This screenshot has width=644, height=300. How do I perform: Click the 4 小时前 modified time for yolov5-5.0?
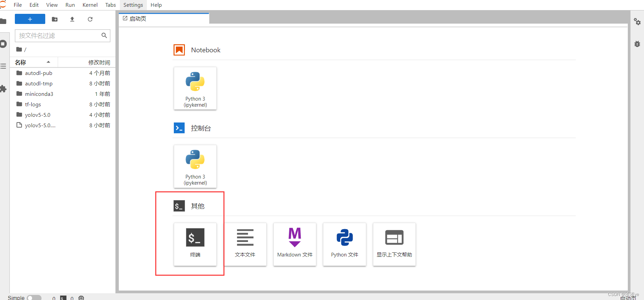[100, 115]
